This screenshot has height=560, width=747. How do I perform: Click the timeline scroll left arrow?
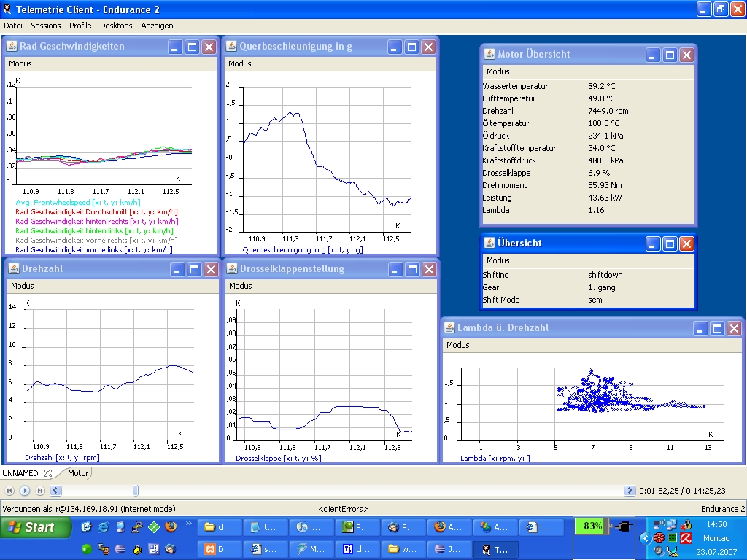(55, 491)
